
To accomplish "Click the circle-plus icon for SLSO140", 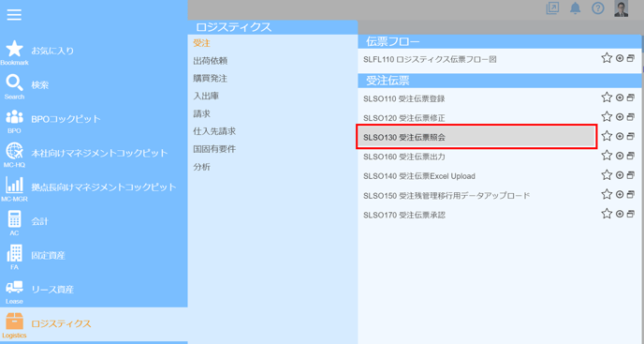I will pos(620,175).
